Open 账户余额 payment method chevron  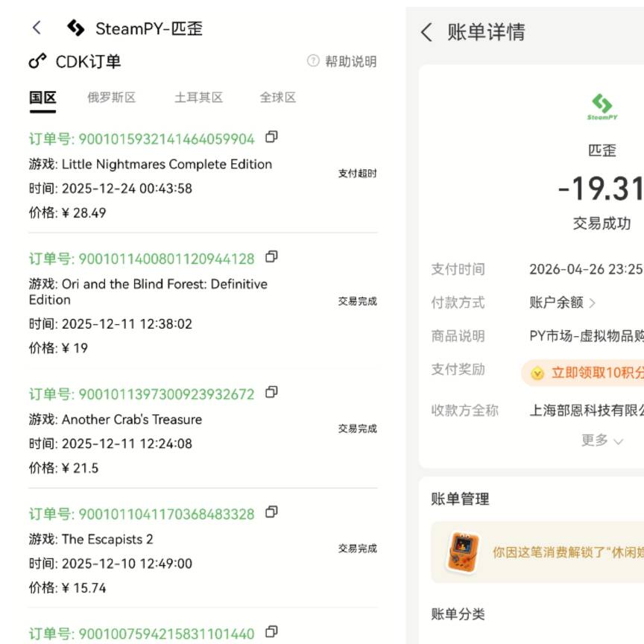click(593, 303)
